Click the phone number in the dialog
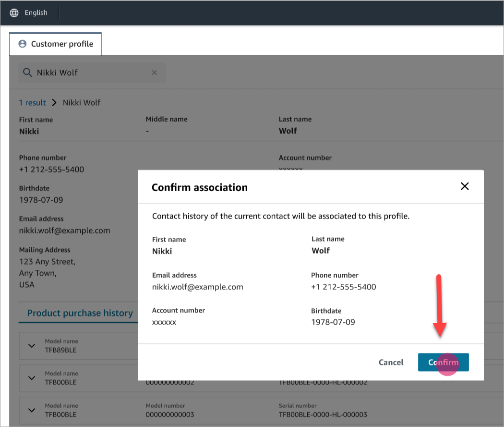Screen dimensions: 504x427 pyautogui.click(x=343, y=287)
